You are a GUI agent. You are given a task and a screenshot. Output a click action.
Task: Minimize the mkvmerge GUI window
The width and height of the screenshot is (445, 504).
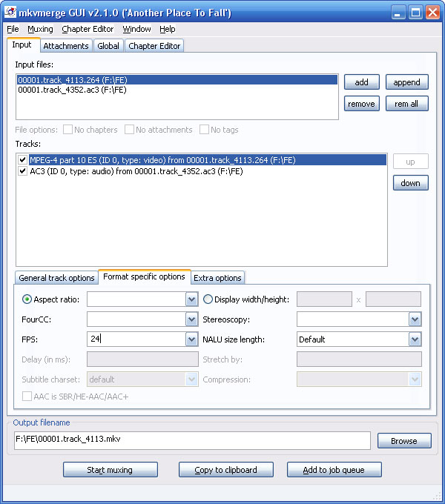point(398,13)
